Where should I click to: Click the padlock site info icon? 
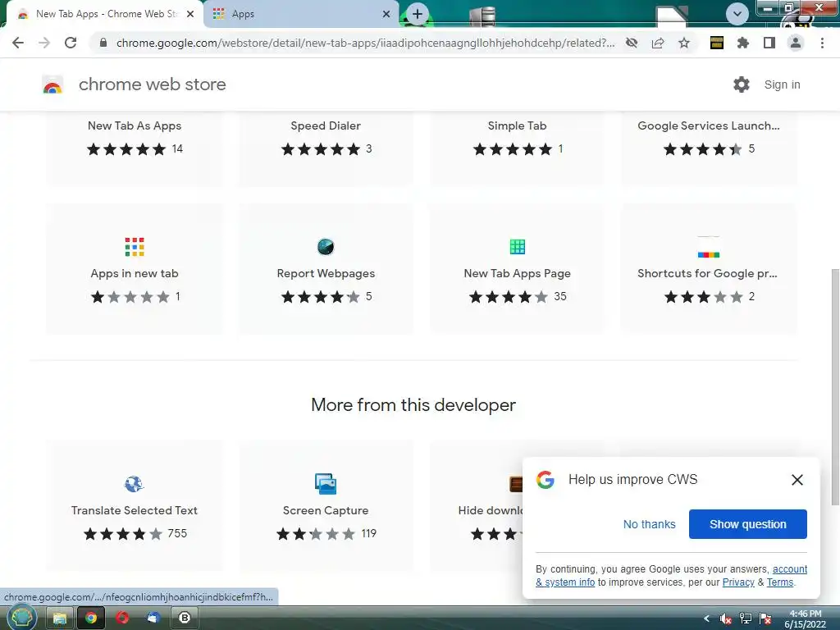pyautogui.click(x=103, y=43)
